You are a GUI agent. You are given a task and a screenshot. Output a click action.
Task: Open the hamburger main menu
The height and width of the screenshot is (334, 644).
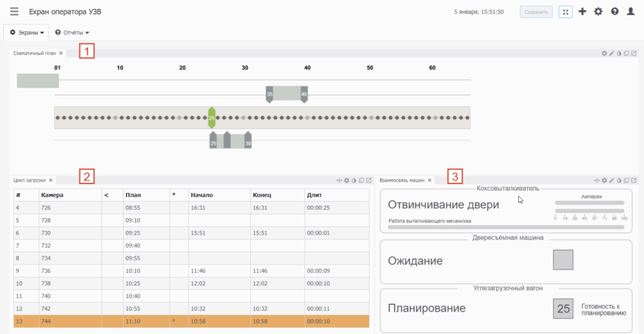pyautogui.click(x=14, y=11)
